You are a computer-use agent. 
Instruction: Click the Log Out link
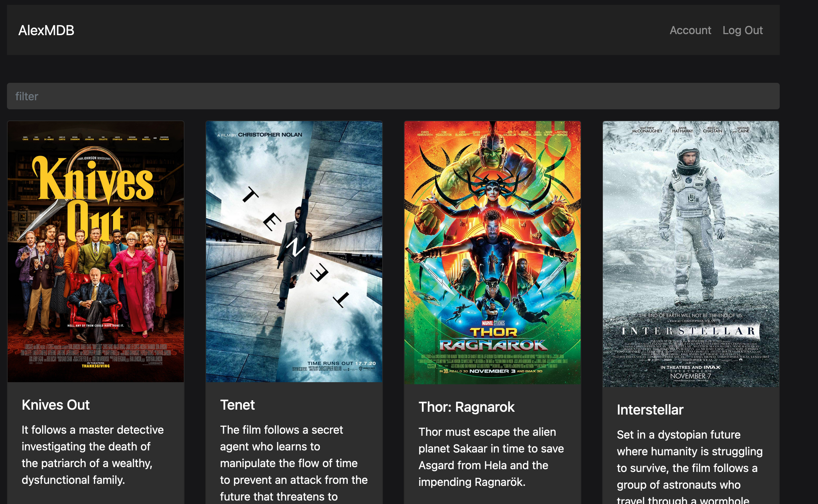click(x=742, y=30)
